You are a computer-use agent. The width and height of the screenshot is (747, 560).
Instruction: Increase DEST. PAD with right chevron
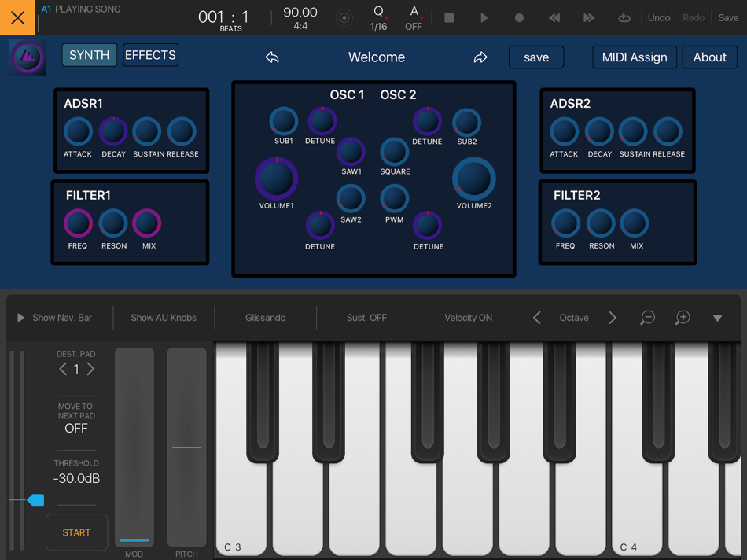90,369
